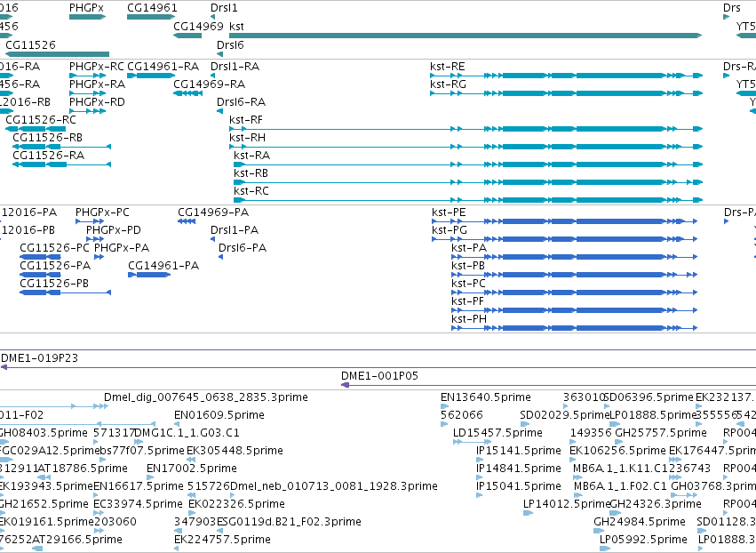The width and height of the screenshot is (756, 553).
Task: Select the kst-RF transcript label
Action: tap(246, 120)
